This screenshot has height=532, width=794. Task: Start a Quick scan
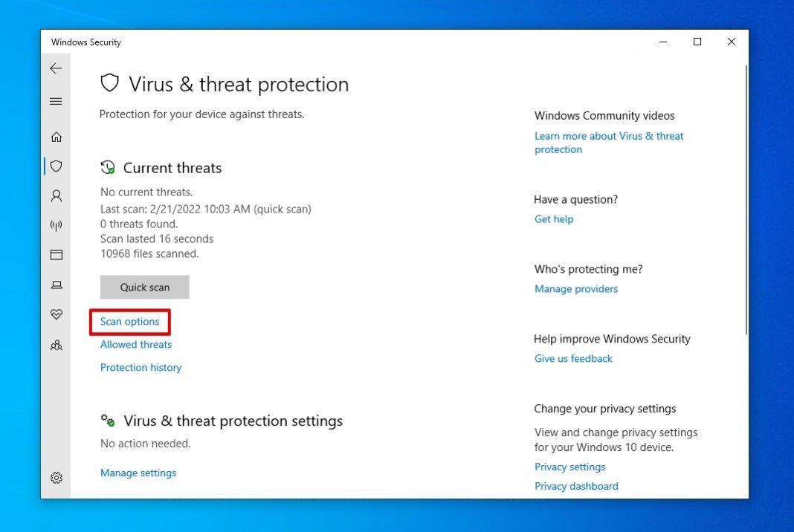(x=144, y=287)
